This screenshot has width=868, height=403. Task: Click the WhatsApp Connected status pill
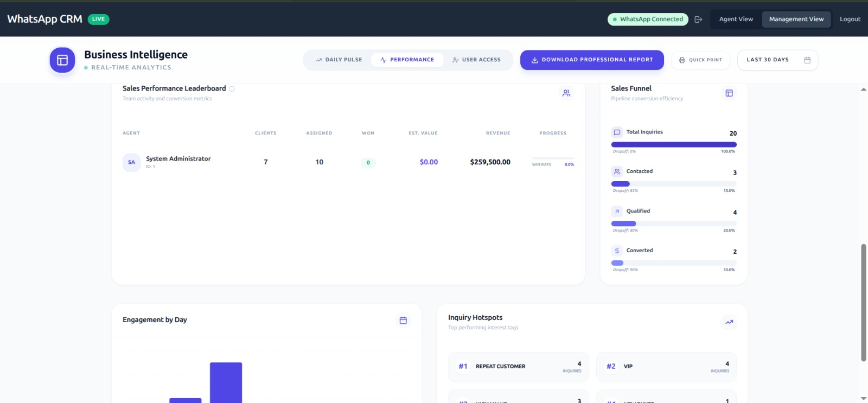pyautogui.click(x=648, y=20)
